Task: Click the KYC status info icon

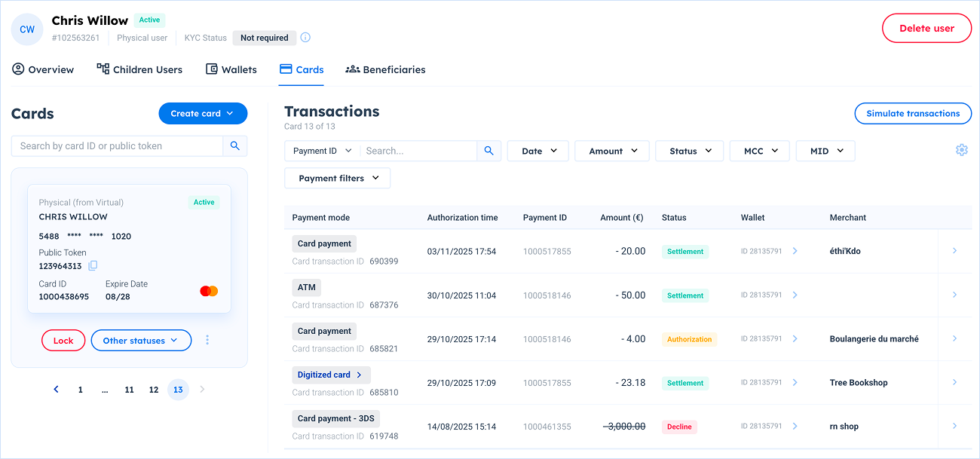Action: (x=305, y=38)
